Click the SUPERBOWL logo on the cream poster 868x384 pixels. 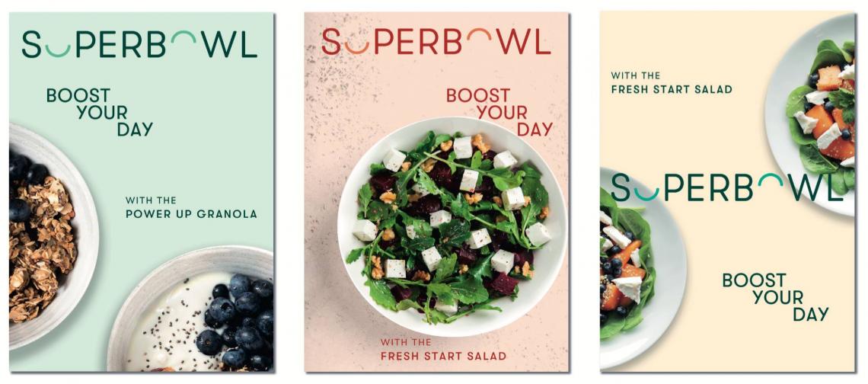727,187
